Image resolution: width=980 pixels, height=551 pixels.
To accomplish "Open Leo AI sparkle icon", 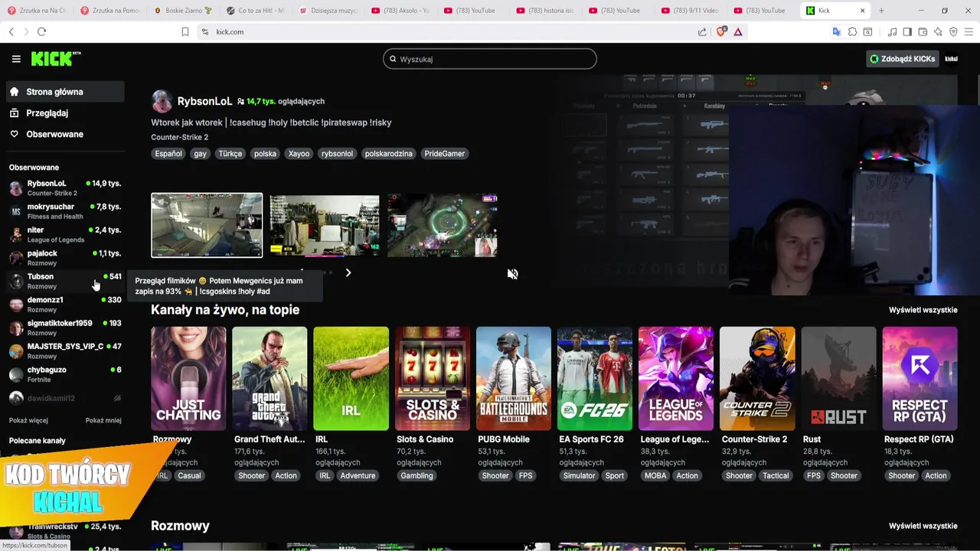I will coord(938,31).
